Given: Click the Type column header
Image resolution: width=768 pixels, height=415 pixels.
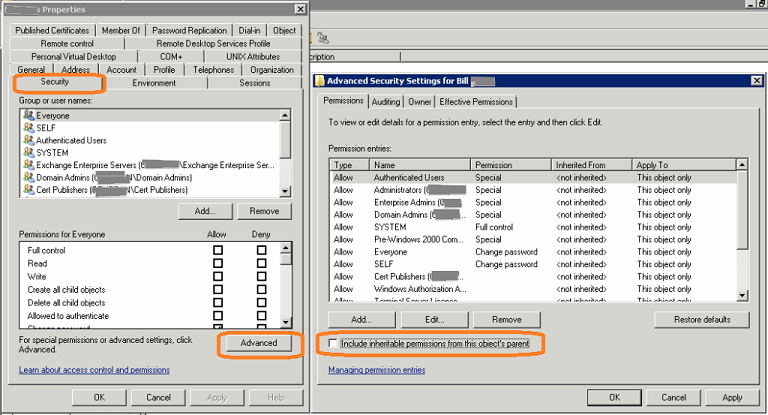Looking at the screenshot, I should tap(349, 165).
